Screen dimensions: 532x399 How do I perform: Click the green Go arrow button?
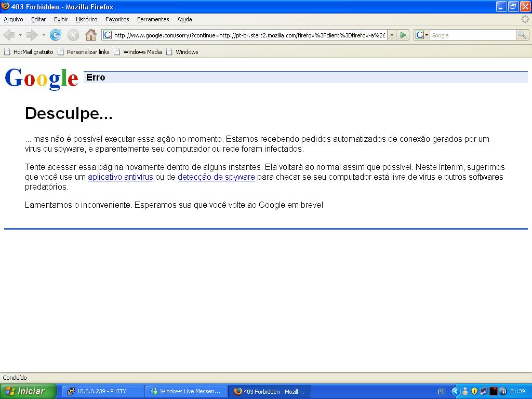tap(403, 35)
